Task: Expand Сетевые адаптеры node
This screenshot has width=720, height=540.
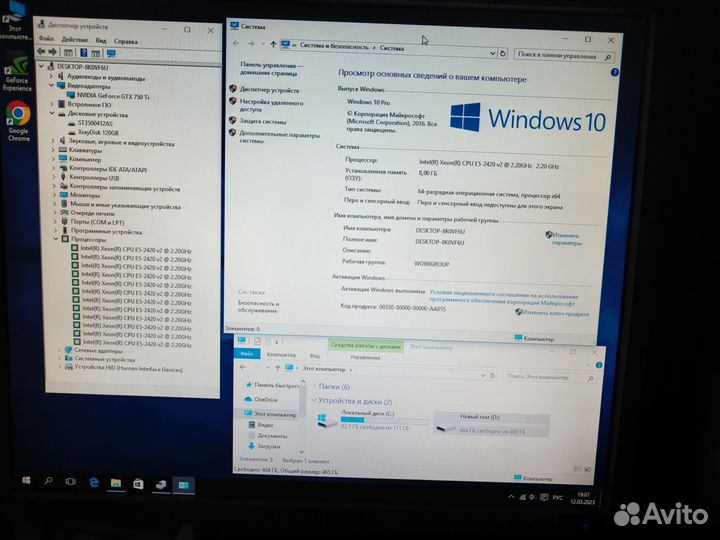Action: (59, 349)
